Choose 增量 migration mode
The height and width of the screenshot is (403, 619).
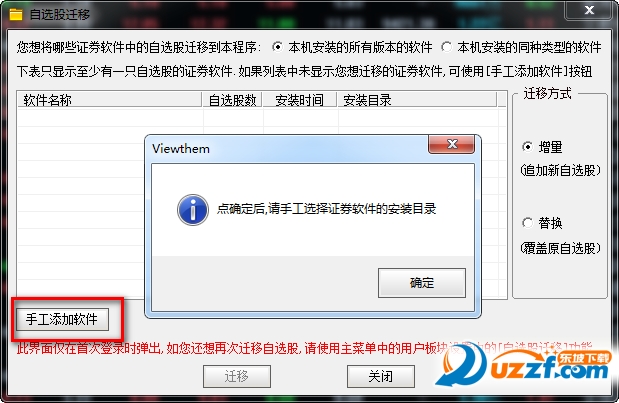(527, 147)
